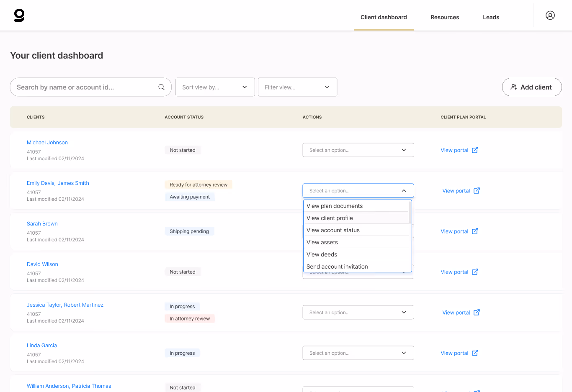Open Robert Martinez client link
The height and width of the screenshot is (392, 572).
point(84,305)
